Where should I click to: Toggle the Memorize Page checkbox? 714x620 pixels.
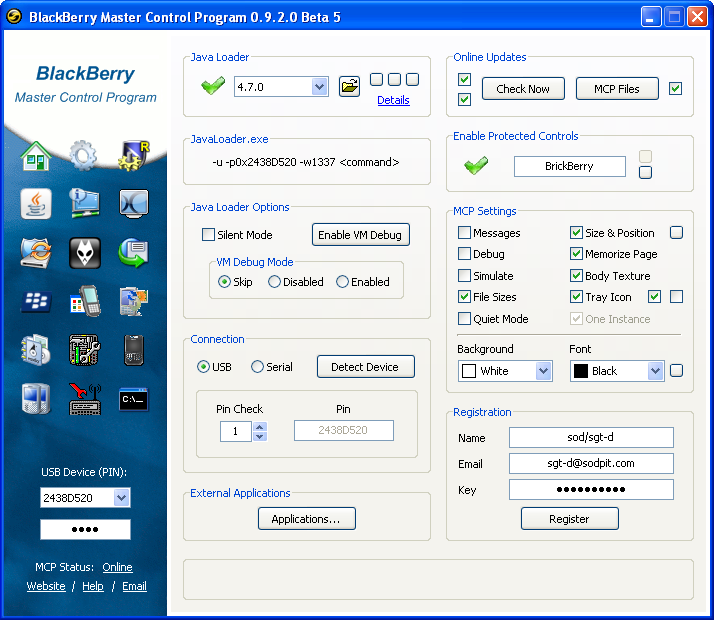pos(576,254)
